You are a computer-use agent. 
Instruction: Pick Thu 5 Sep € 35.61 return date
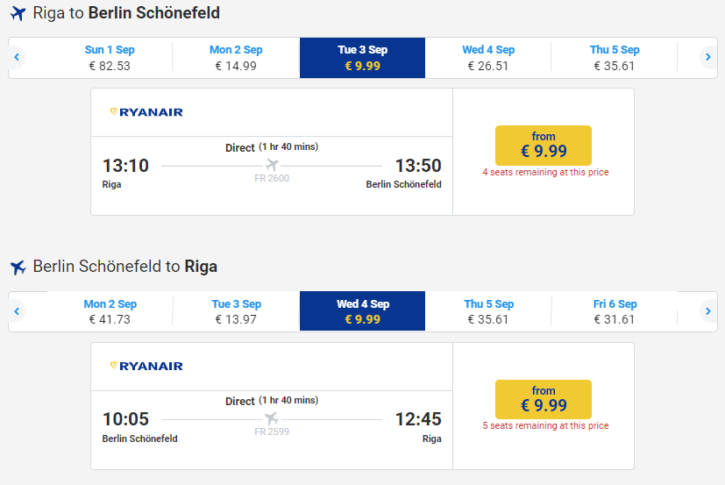(x=488, y=311)
